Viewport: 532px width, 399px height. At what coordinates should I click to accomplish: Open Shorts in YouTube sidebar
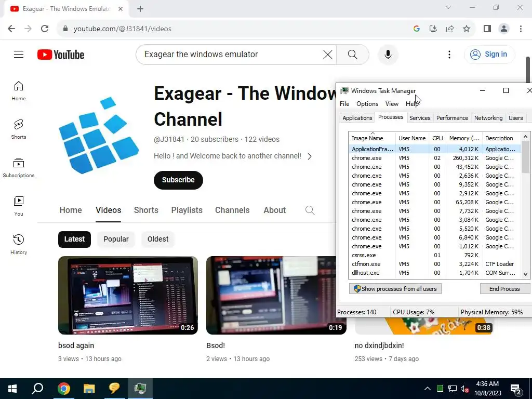point(19,129)
